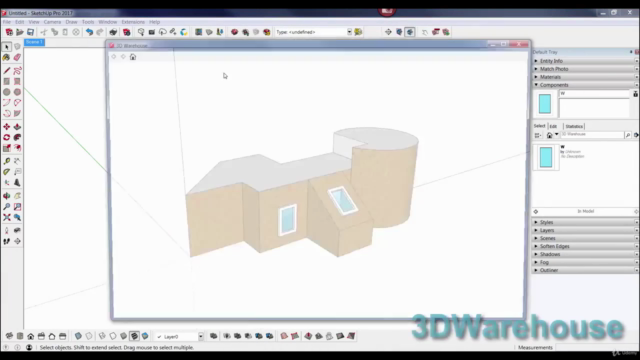This screenshot has height=360, width=640.
Task: Choose the Orbit tool
Action: (x=7, y=196)
